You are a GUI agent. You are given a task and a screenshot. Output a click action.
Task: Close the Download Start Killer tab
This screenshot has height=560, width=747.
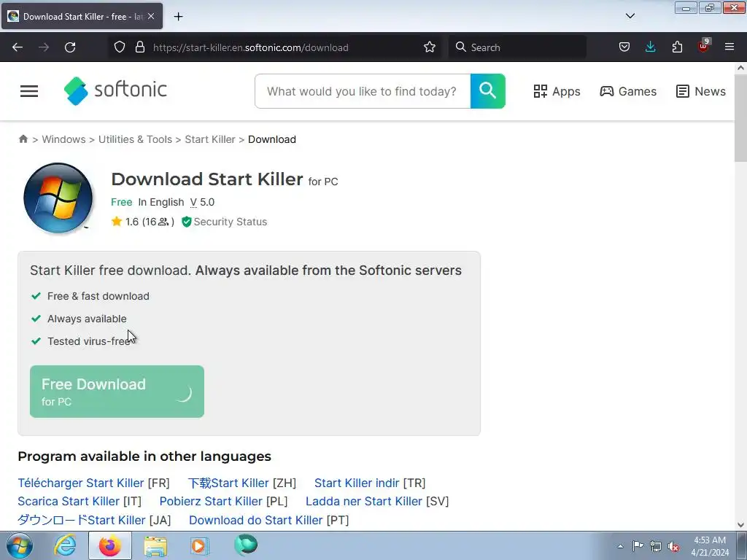(x=151, y=16)
